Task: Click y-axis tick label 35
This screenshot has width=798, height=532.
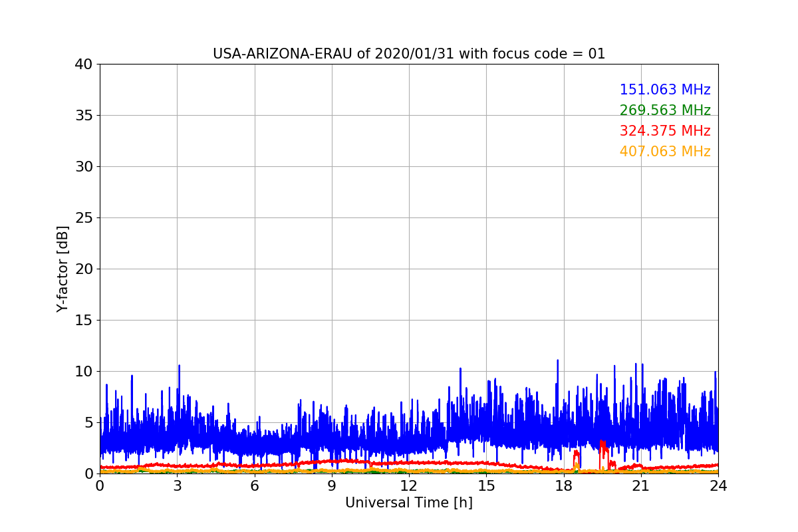Action: coord(84,116)
